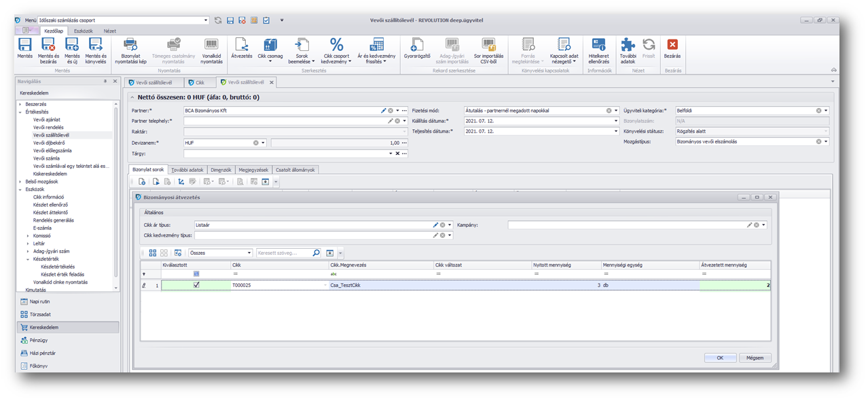Select Vevői számla in navigation tree

[48, 158]
